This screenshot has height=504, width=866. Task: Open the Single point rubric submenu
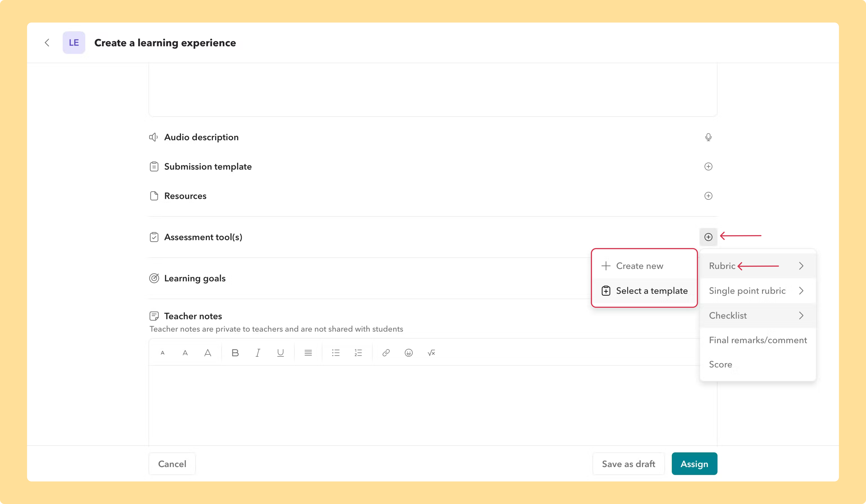[x=758, y=291]
